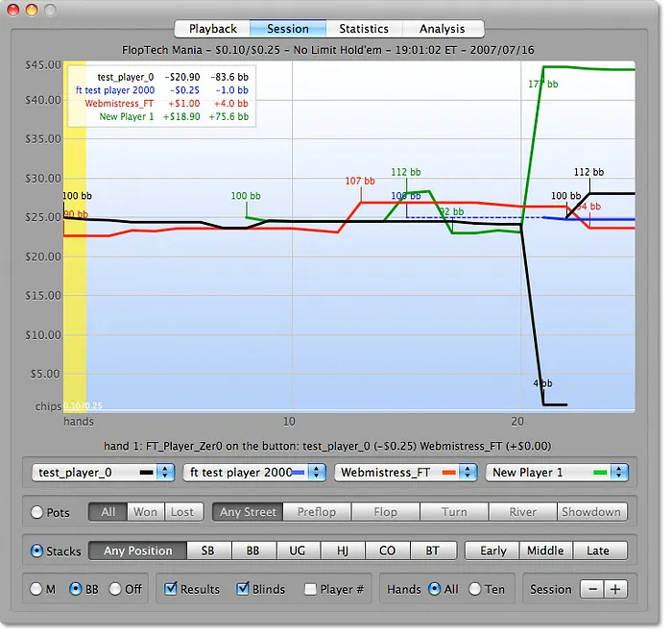The image size is (672, 636).
Task: Click the Session minus button
Action: pyautogui.click(x=592, y=589)
